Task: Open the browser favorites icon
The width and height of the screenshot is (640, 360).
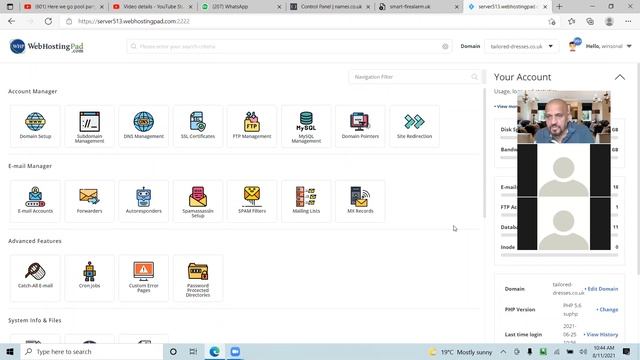Action: pyautogui.click(x=571, y=21)
